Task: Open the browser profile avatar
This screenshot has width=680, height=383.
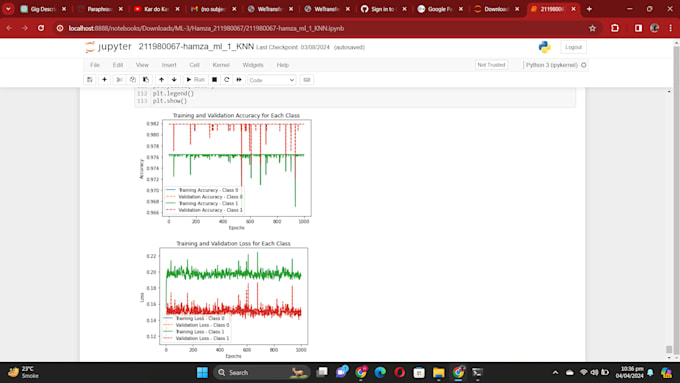Action: [654, 28]
